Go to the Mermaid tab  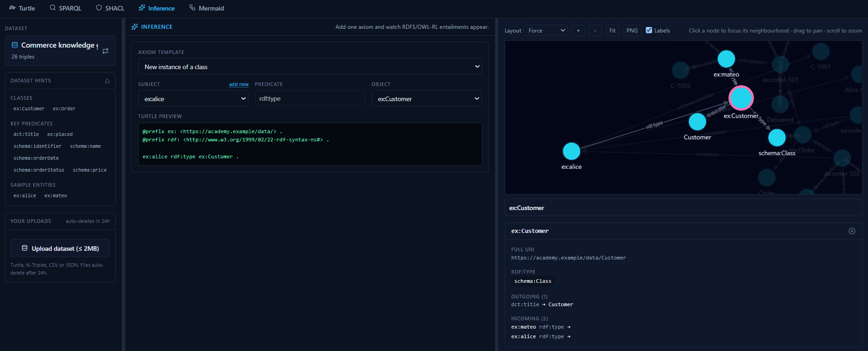[x=206, y=8]
